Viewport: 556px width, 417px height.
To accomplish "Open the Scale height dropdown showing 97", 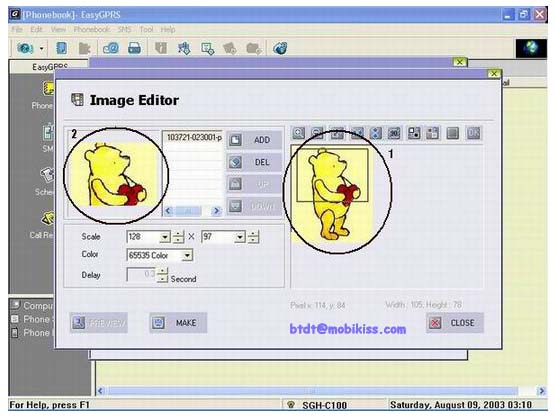I will pyautogui.click(x=240, y=237).
